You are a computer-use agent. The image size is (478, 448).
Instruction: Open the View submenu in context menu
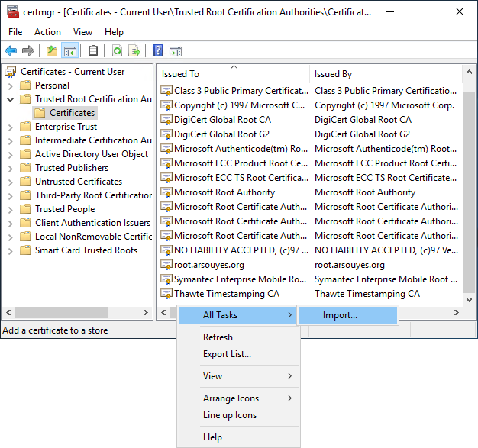tap(238, 376)
